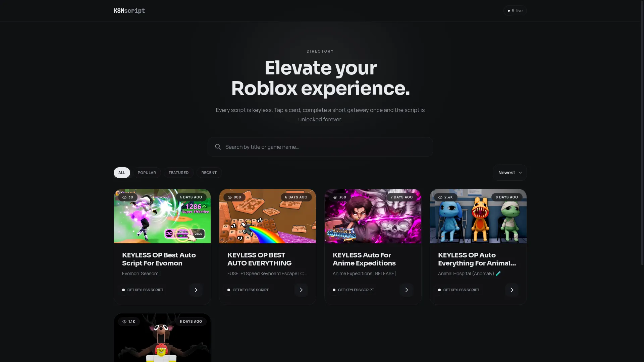Switch to the POPULAR filter tab
This screenshot has width=644, height=362.
pos(147,173)
